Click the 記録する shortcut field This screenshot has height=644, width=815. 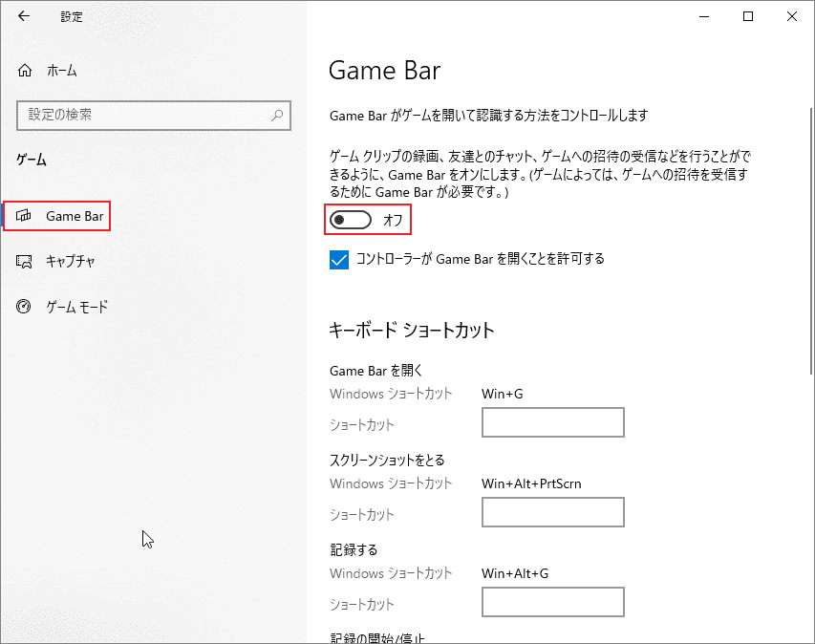[x=552, y=602]
